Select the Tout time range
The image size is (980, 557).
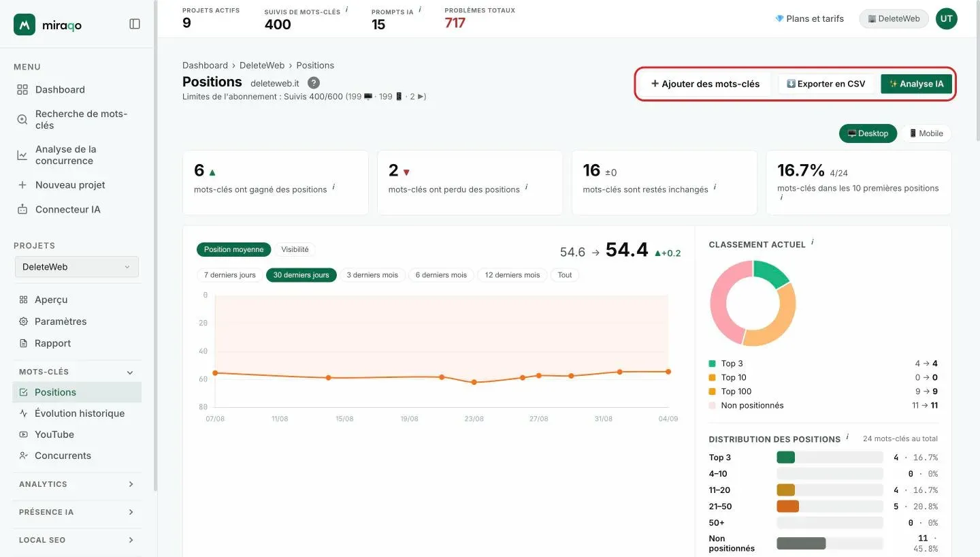[565, 275]
